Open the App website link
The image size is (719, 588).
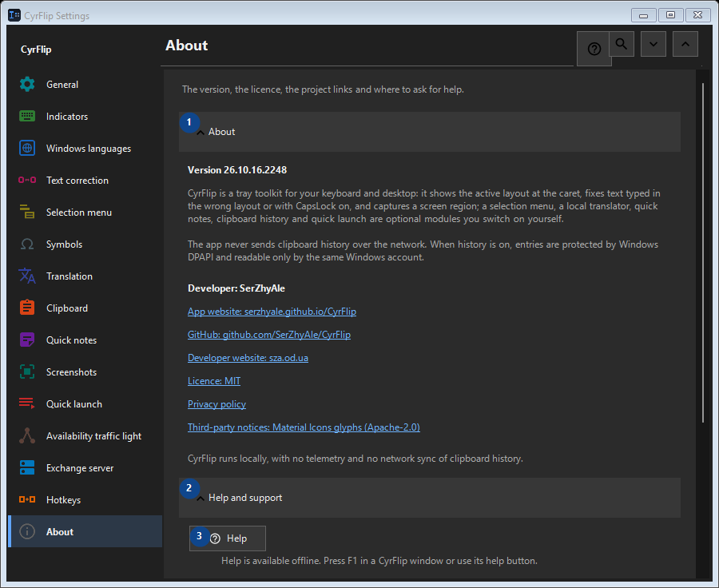pyautogui.click(x=272, y=312)
